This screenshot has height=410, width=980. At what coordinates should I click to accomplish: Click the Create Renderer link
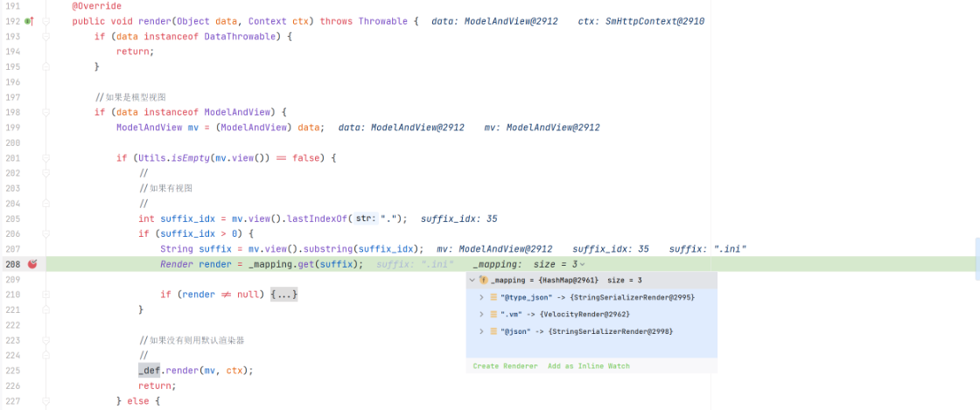click(x=505, y=365)
